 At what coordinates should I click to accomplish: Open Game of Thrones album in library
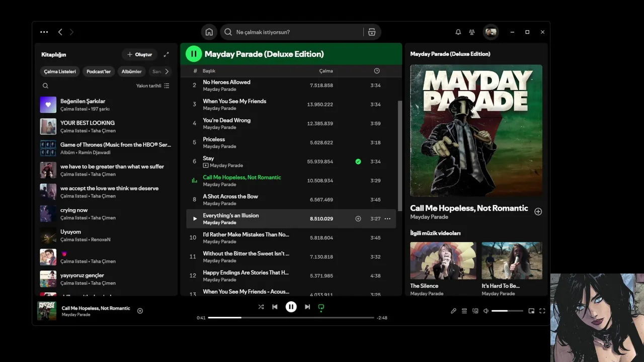point(107,148)
